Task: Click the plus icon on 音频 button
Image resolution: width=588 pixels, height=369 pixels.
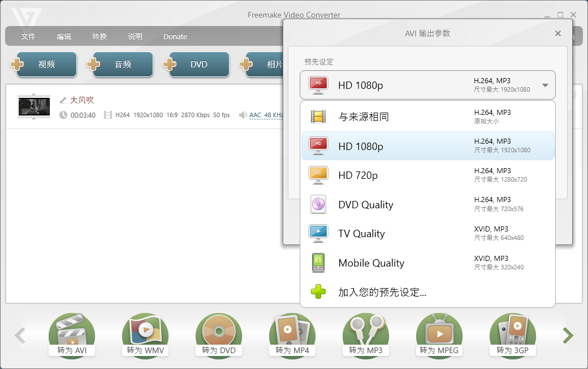Action: (93, 64)
